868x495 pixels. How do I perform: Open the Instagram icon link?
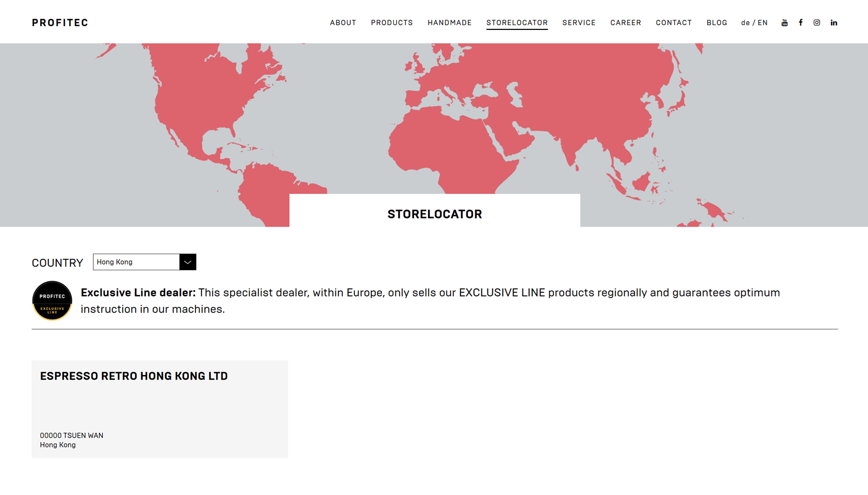point(817,23)
